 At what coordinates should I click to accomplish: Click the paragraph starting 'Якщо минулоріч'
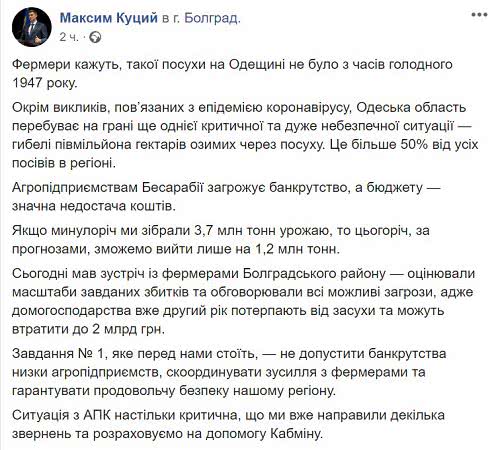coord(221,240)
